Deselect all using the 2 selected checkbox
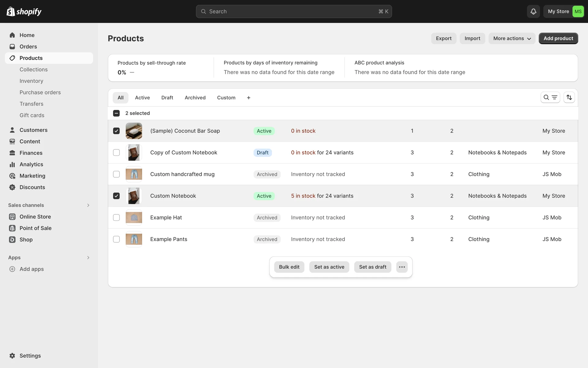This screenshot has width=588, height=368. coord(116,113)
